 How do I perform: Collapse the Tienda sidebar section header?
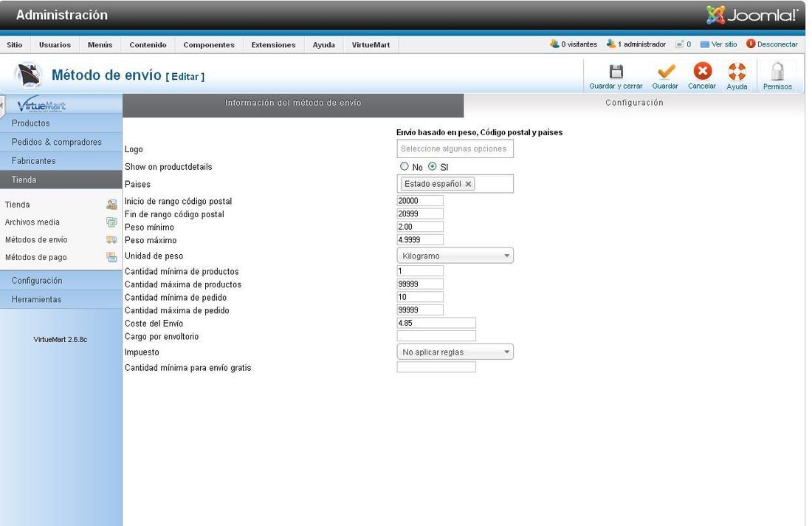[61, 180]
